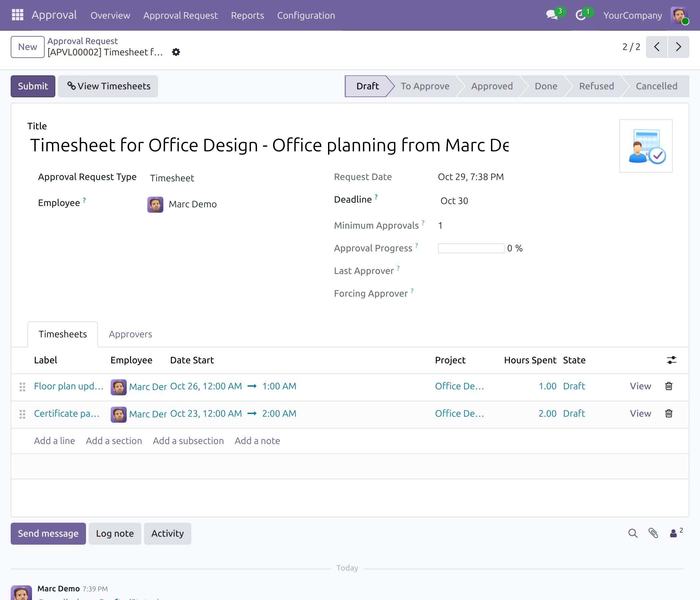700x600 pixels.
Task: Open Overview menu item
Action: coord(110,16)
